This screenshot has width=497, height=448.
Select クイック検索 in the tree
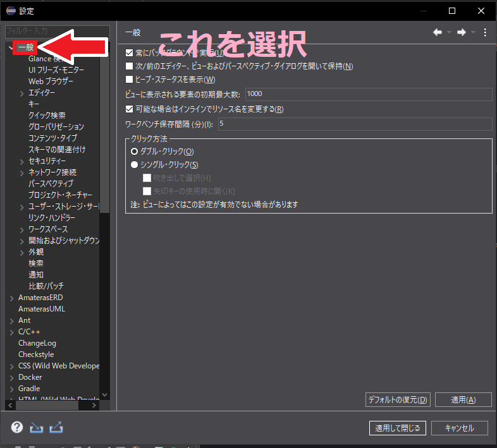click(x=47, y=116)
